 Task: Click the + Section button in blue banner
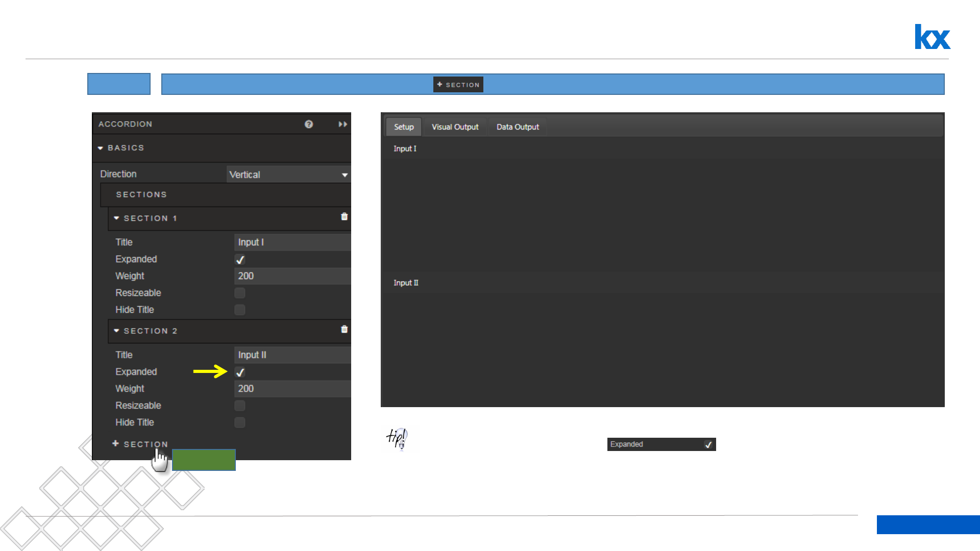coord(458,85)
